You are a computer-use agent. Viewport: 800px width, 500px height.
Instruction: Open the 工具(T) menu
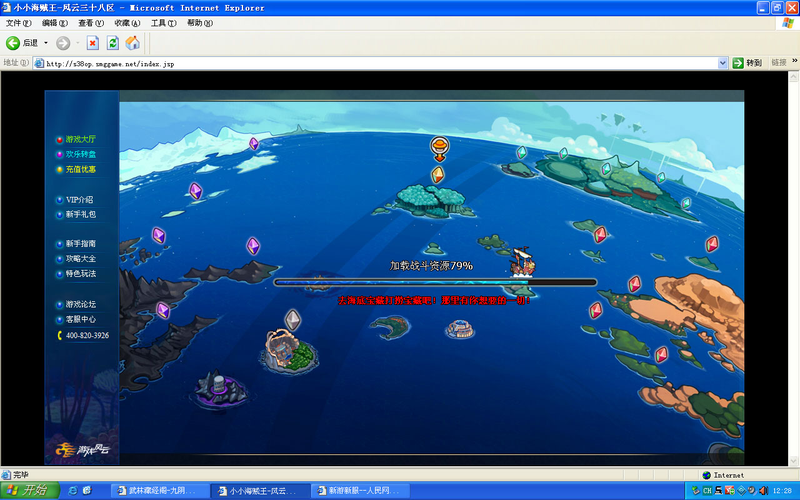pos(163,23)
